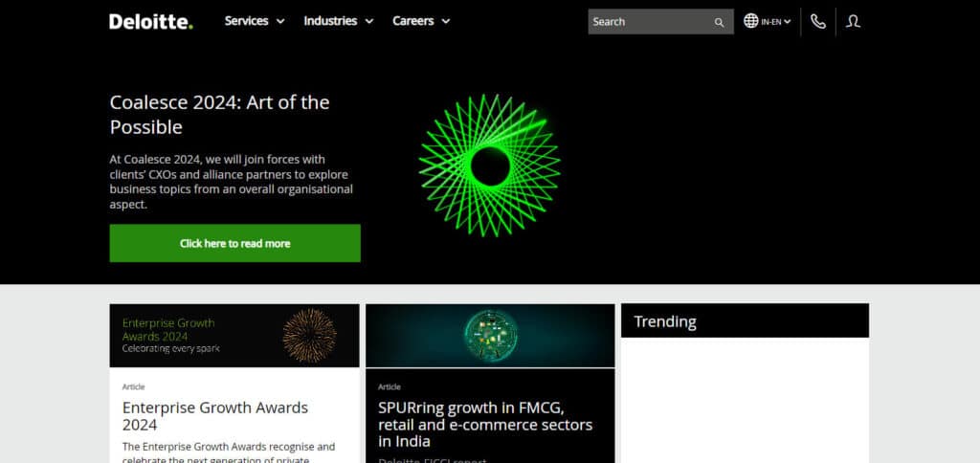Click the globe language icon
Viewport: 980px width, 463px height.
point(750,21)
